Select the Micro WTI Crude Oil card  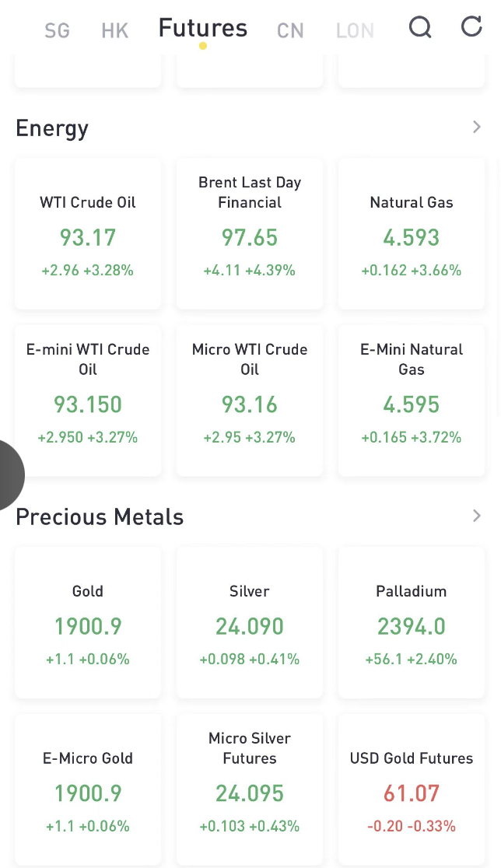click(250, 401)
